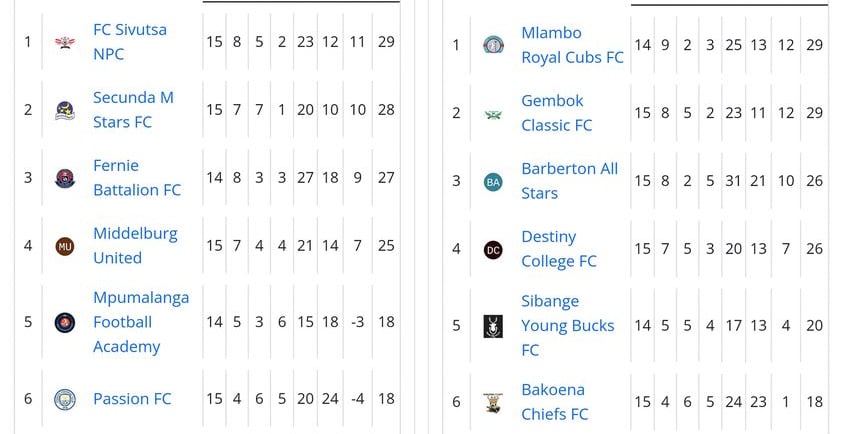Image resolution: width=843 pixels, height=434 pixels.
Task: Click the Fernie Battalion FC badge
Action: tap(65, 178)
